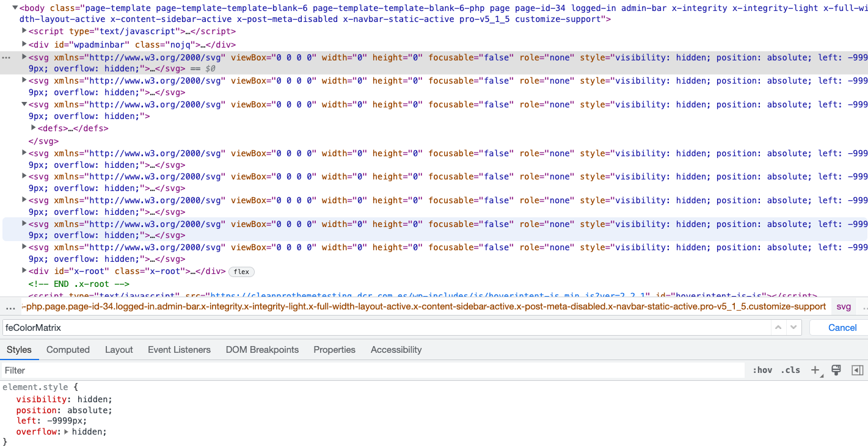Screen dimensions: 868x448
Task: Open the Event Listeners tab
Action: (x=179, y=350)
